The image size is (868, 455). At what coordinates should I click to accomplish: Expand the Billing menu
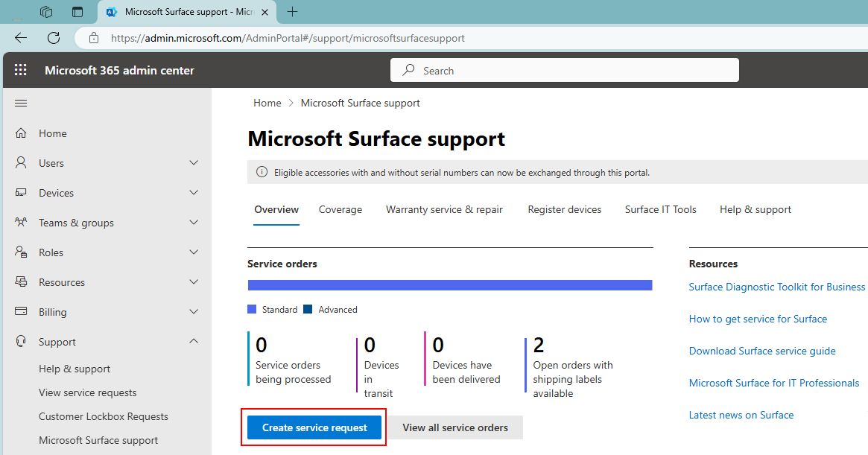(193, 311)
